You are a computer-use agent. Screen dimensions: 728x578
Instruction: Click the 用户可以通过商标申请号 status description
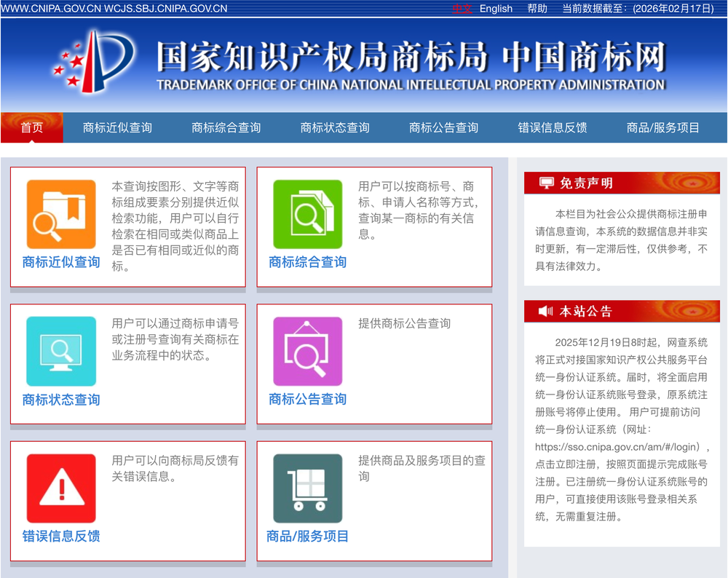[175, 339]
